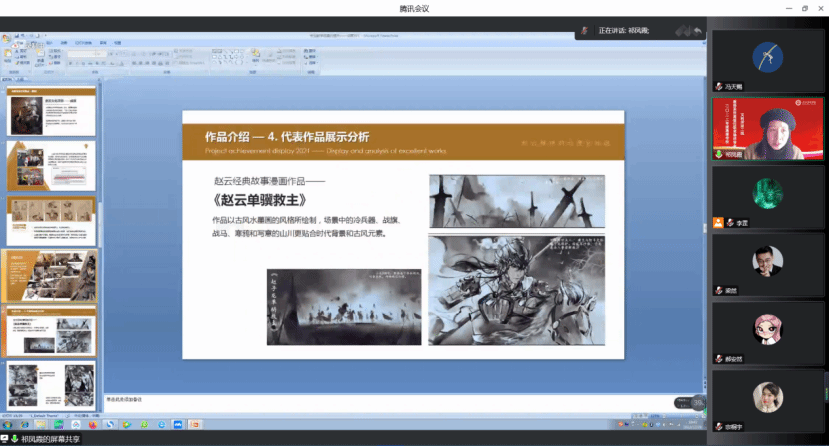Toggle Underline formatting in the ribbon
This screenshot has height=446, width=830.
pyautogui.click(x=84, y=63)
